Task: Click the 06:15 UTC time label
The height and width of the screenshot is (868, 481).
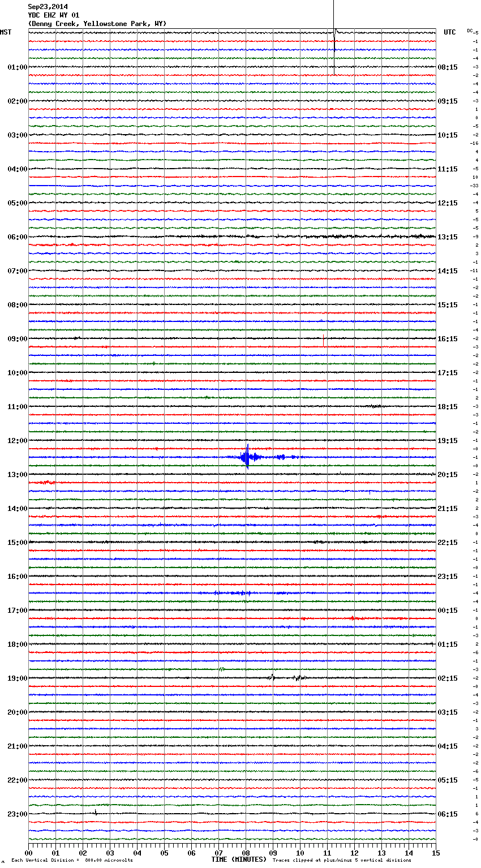Action: click(x=448, y=814)
